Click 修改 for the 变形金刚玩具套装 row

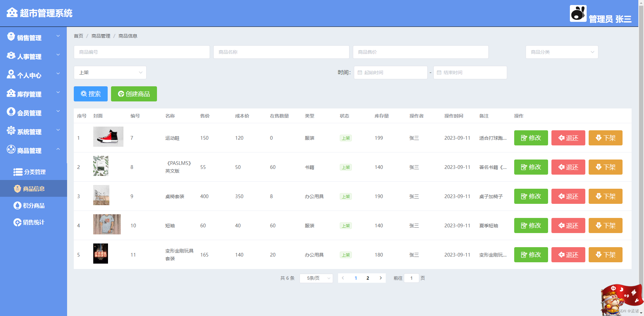531,255
